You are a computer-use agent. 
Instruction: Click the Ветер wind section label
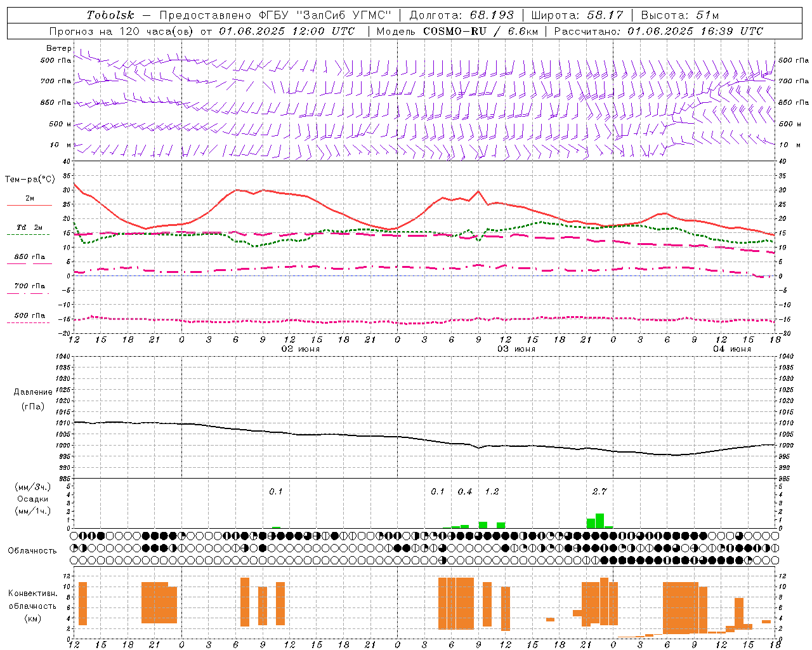tap(58, 48)
